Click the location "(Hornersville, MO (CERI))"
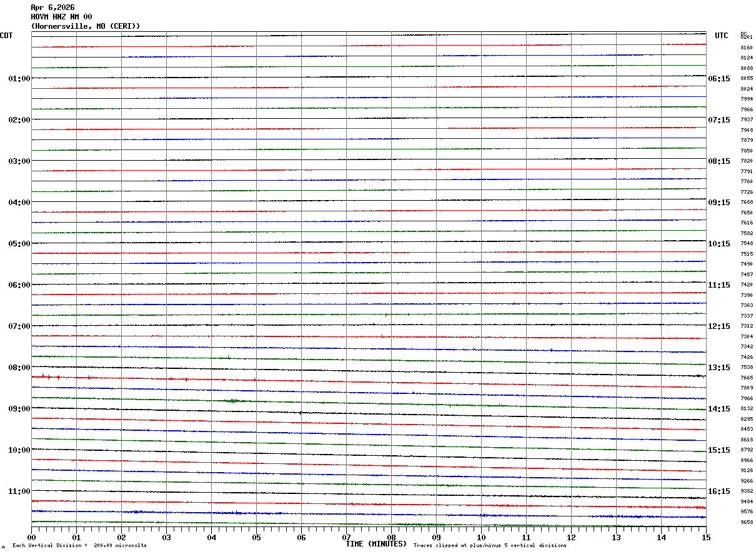 pos(86,26)
